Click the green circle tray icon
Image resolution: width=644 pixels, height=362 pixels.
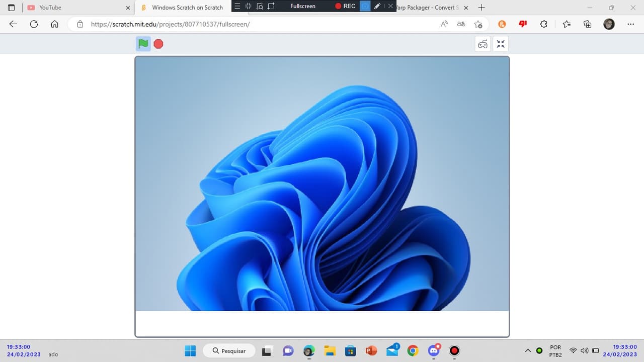point(539,350)
